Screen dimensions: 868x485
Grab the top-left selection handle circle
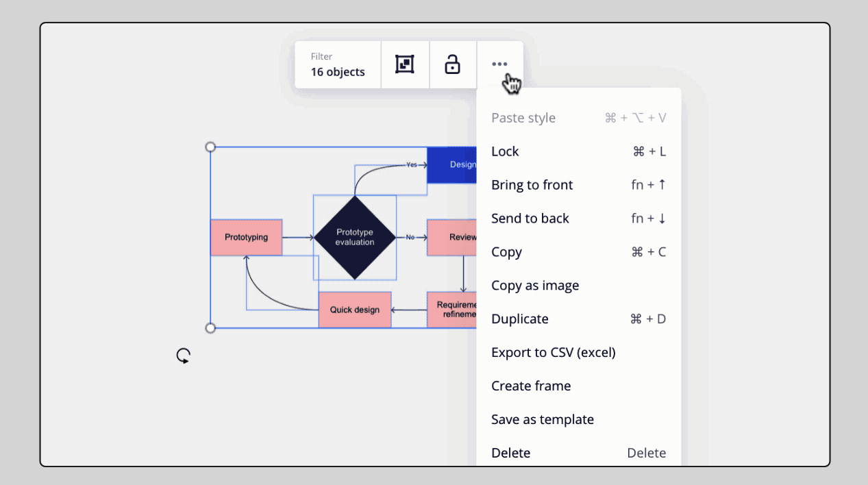210,146
